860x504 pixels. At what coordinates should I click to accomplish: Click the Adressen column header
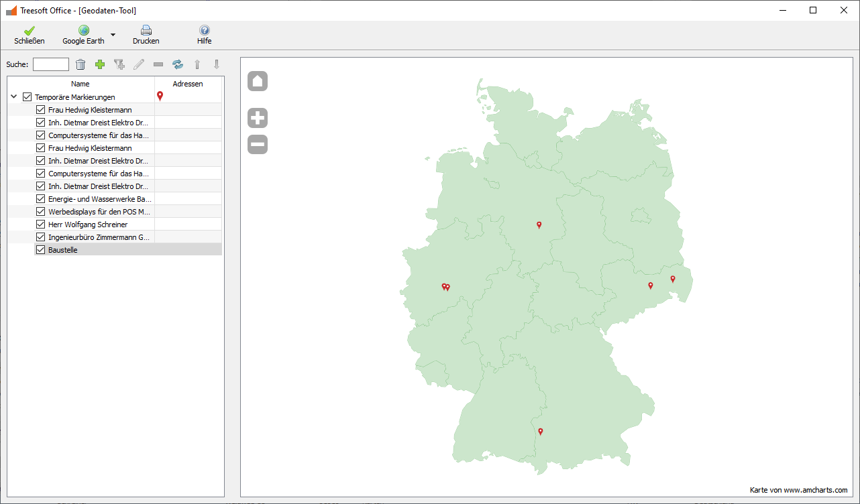(188, 84)
